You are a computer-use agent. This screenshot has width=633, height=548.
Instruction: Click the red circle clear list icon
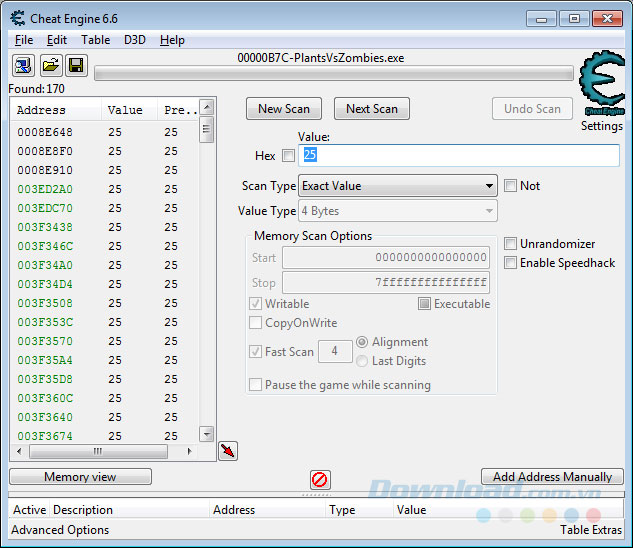(x=320, y=479)
